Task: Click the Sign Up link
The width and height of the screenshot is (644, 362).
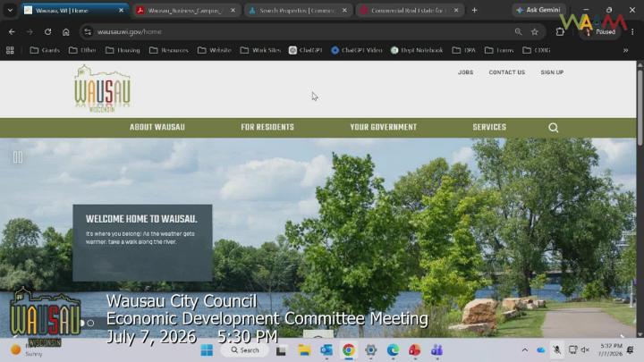Action: tap(552, 72)
